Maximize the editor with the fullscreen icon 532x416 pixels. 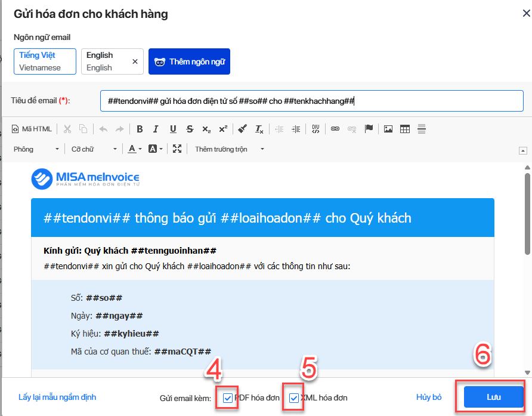(x=177, y=149)
